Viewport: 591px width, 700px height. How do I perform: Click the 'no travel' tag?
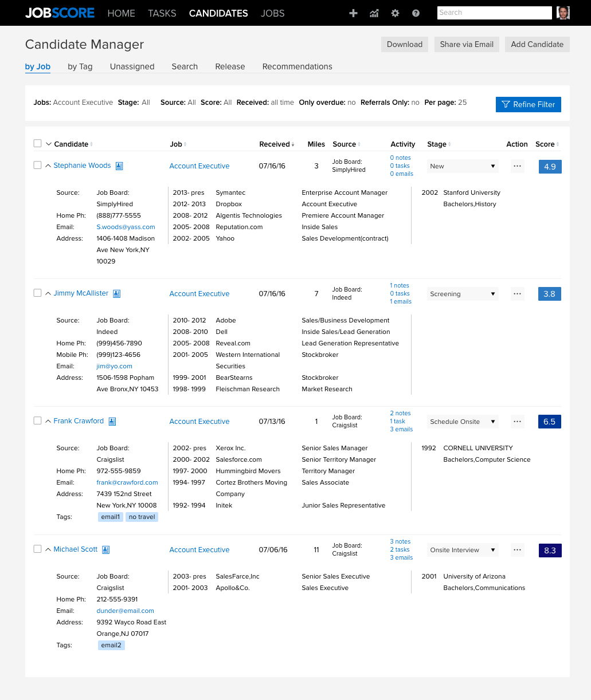[x=142, y=517]
